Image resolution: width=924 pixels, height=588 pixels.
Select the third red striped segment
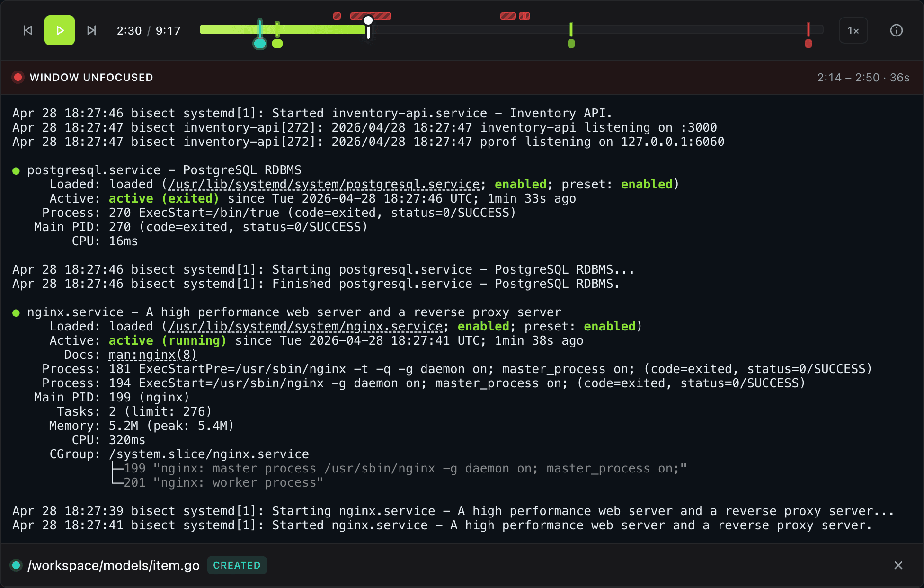tap(508, 16)
